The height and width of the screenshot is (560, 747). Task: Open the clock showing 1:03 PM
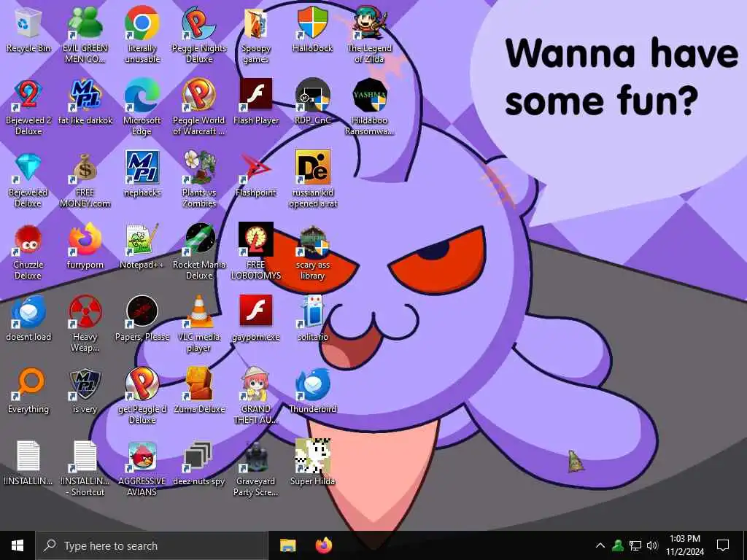tap(684, 545)
